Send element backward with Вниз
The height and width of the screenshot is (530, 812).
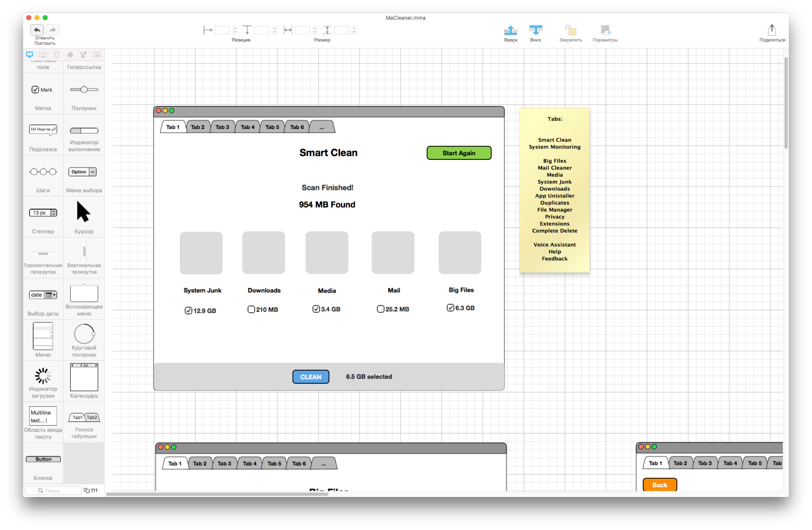click(535, 30)
